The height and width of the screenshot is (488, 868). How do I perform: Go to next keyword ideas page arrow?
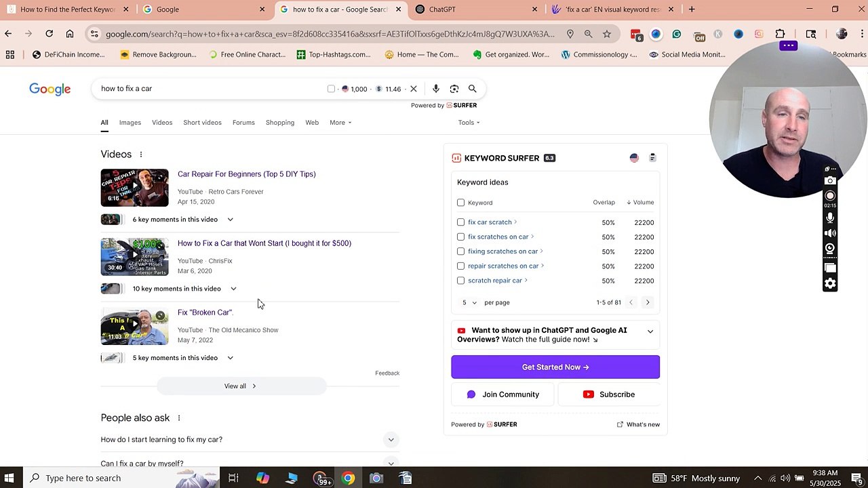648,302
